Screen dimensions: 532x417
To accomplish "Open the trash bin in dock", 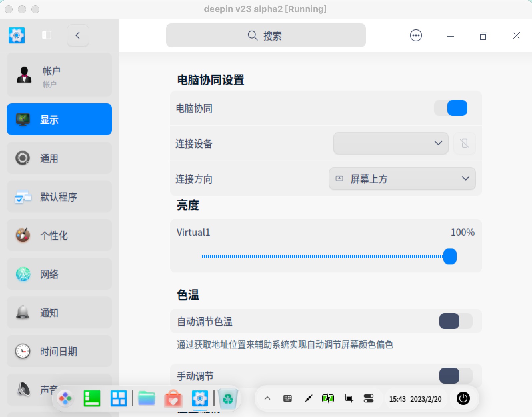I will (228, 398).
